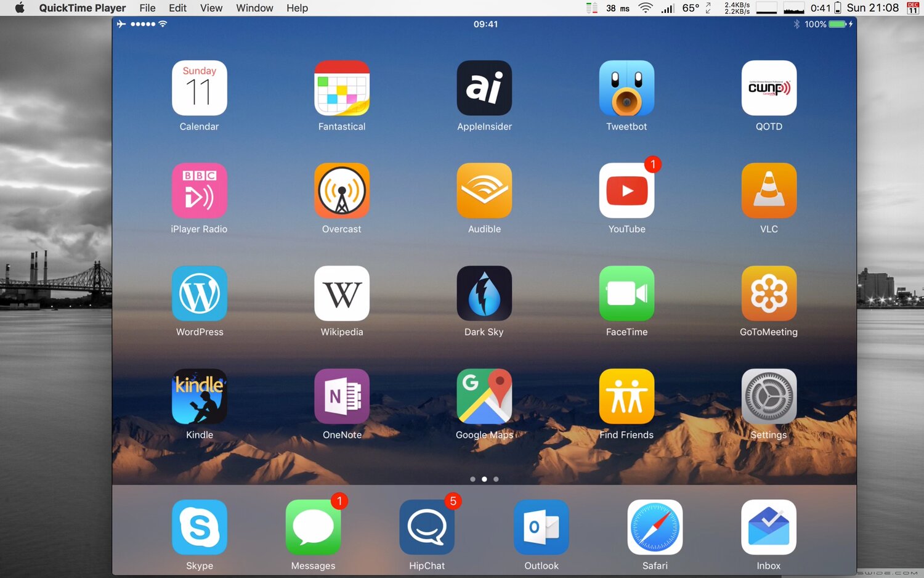
Task: Open the File menu
Action: coord(147,8)
